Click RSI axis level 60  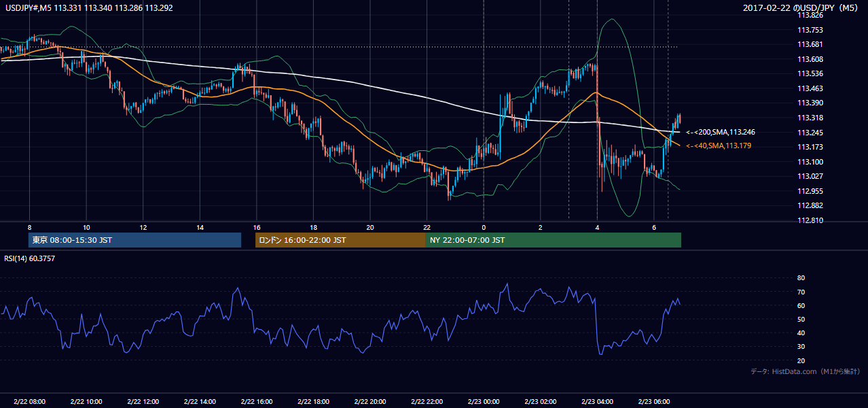801,305
